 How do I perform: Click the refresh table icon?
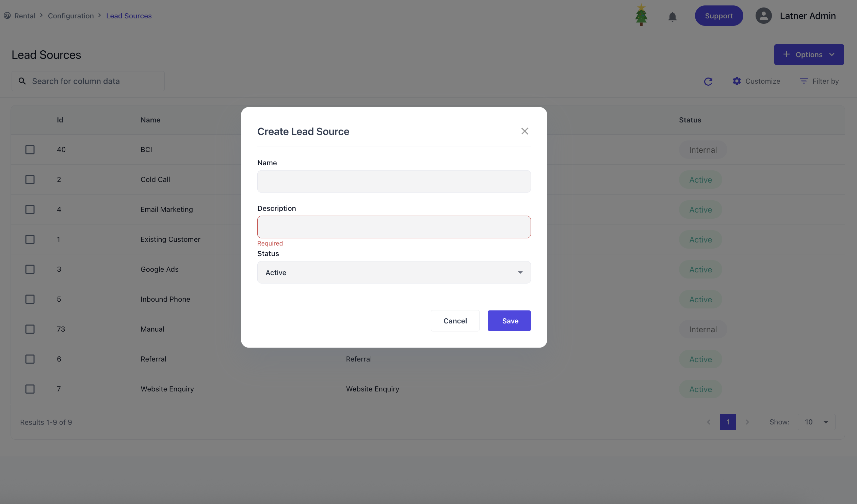[708, 81]
